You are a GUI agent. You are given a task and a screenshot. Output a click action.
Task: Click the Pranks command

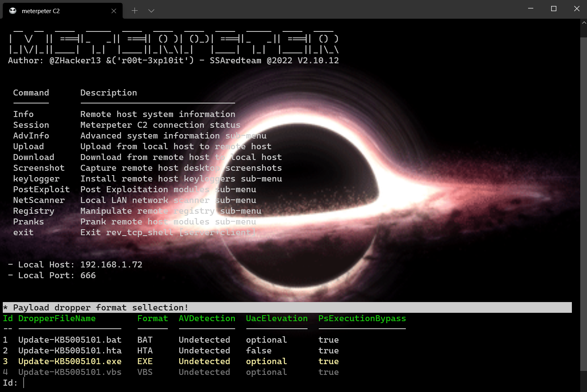29,222
